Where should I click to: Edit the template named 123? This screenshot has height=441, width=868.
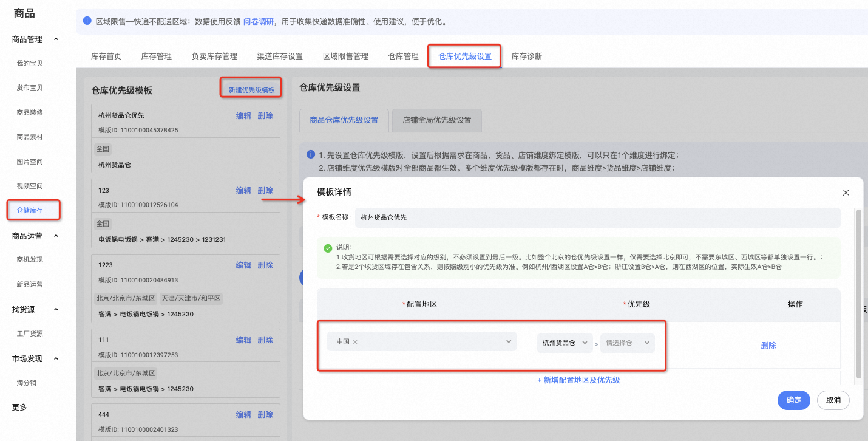[243, 190]
